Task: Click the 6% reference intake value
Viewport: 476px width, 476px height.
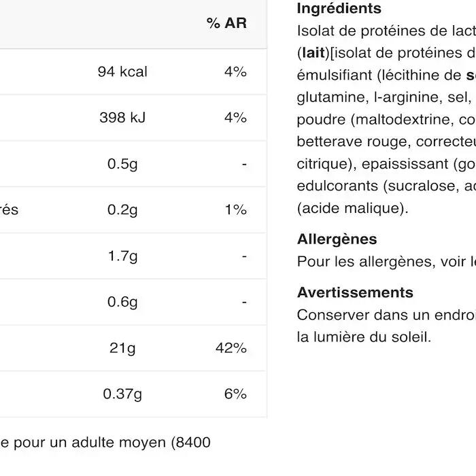Action: pyautogui.click(x=235, y=394)
